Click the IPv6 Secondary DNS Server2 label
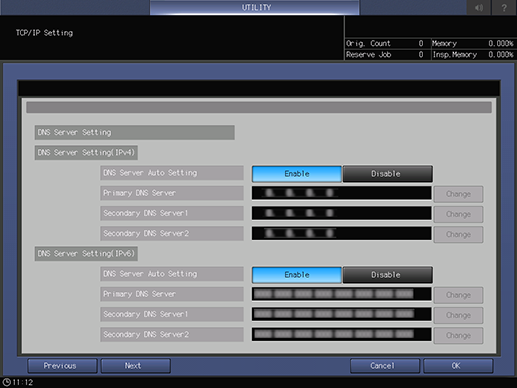This screenshot has width=517, height=388. click(172, 334)
